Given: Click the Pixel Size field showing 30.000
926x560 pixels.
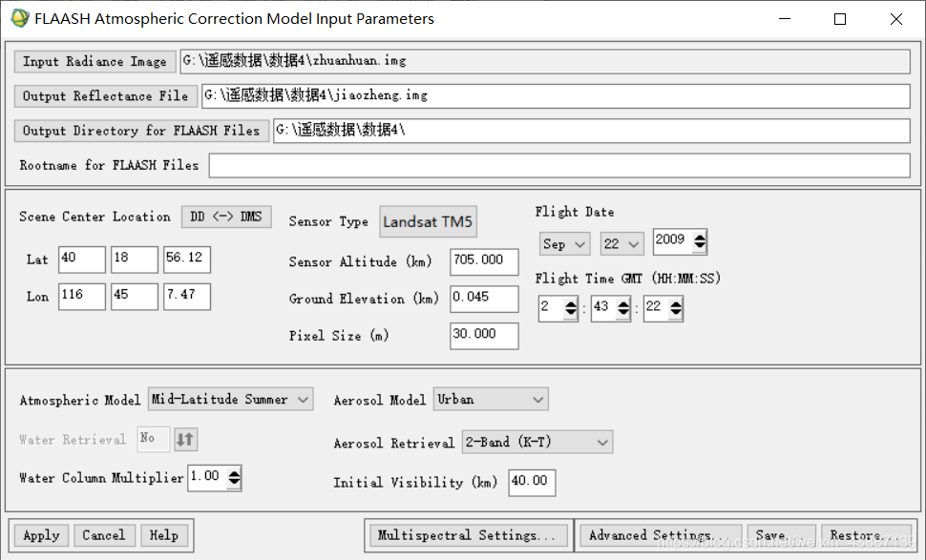Looking at the screenshot, I should [x=484, y=336].
